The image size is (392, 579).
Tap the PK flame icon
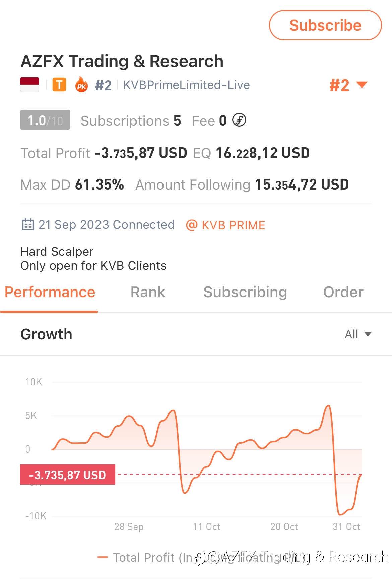[81, 85]
